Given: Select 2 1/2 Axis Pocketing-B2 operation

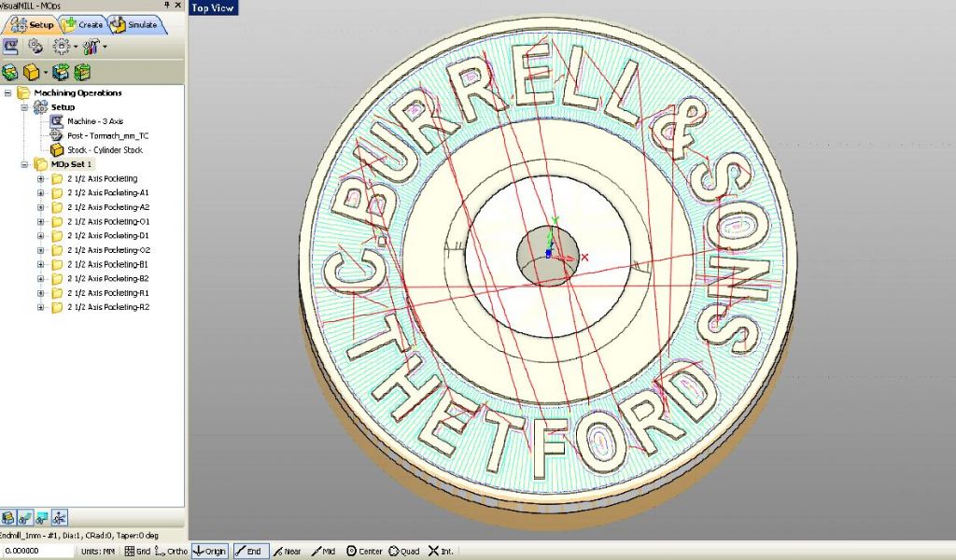Looking at the screenshot, I should 108,278.
